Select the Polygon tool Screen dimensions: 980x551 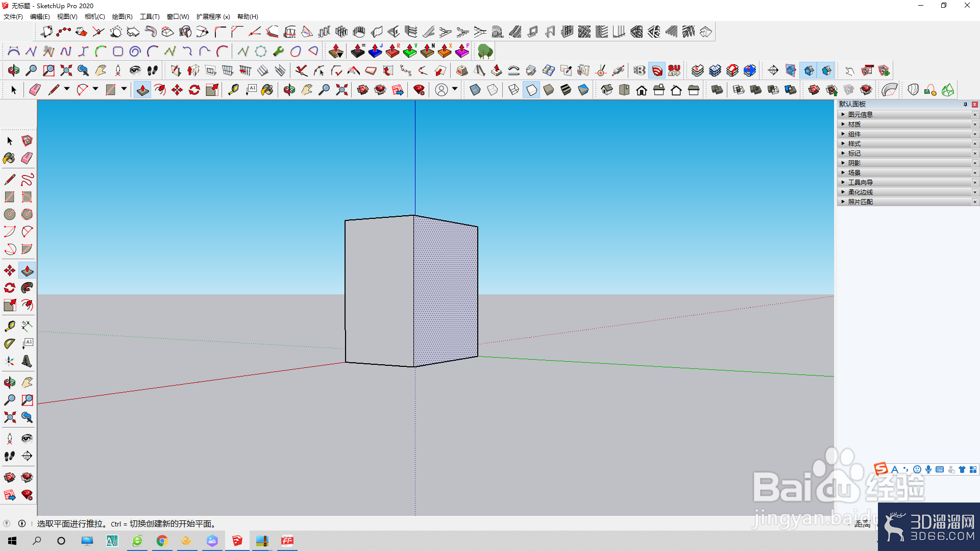tap(27, 214)
